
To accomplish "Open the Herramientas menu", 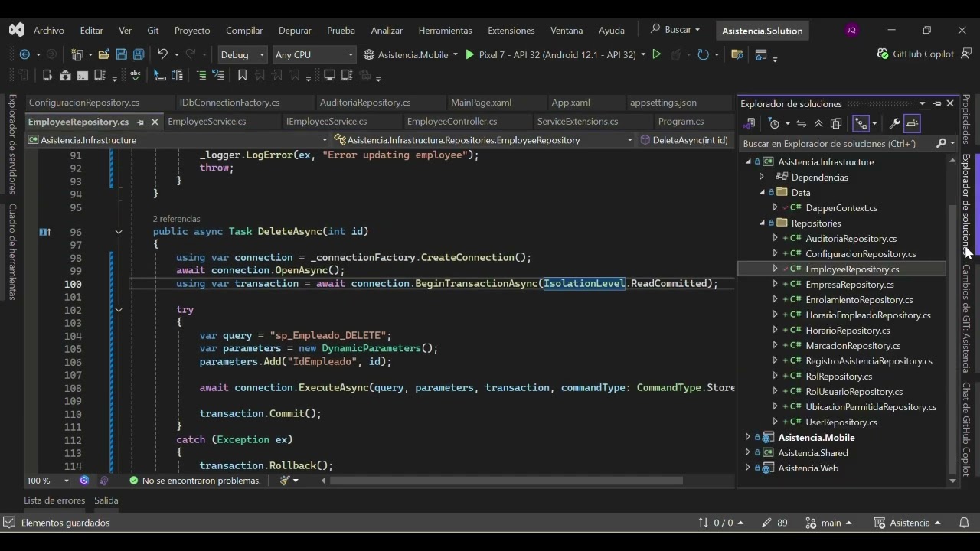I will 445,30.
